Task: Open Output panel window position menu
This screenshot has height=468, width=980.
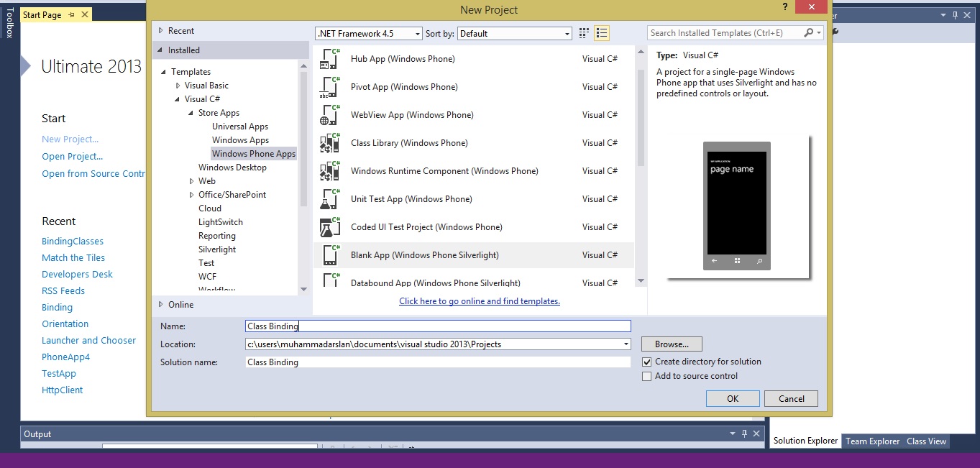Action: 733,433
